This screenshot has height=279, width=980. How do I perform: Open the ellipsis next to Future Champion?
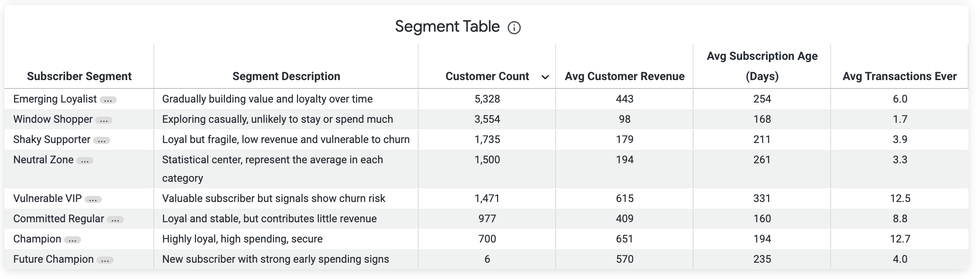click(105, 260)
